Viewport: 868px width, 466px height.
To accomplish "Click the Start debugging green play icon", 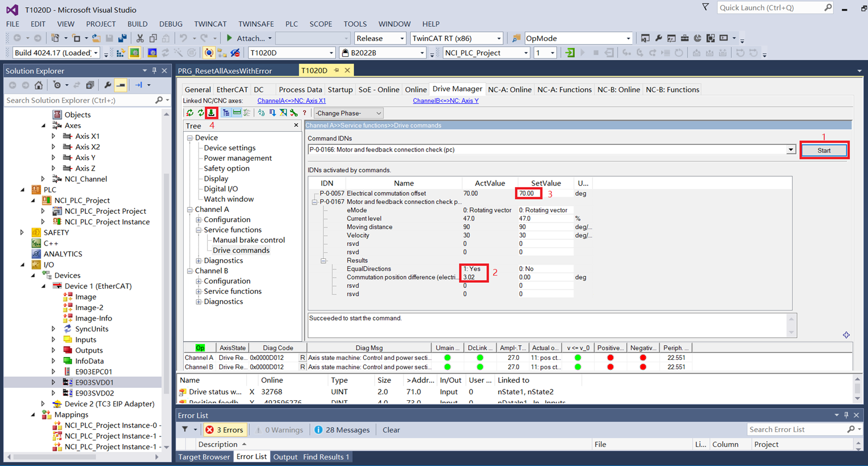I will [x=229, y=38].
